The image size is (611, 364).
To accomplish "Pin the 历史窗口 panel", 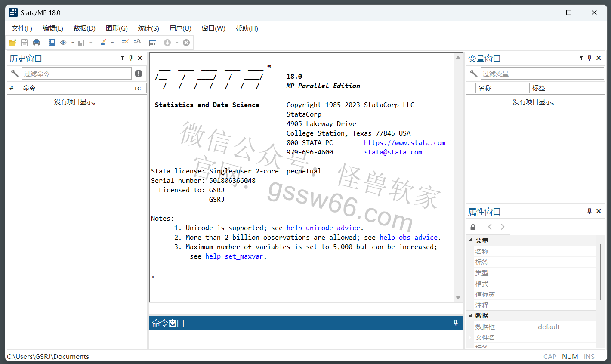I will click(131, 58).
